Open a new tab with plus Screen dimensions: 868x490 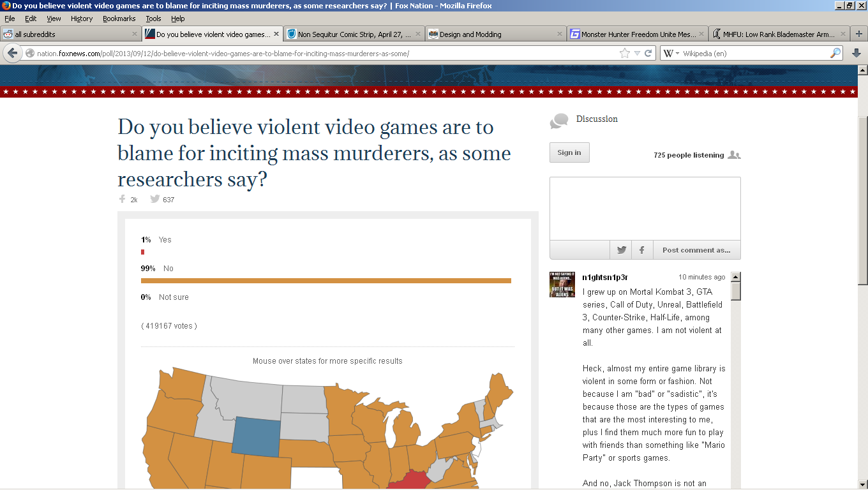pyautogui.click(x=859, y=34)
